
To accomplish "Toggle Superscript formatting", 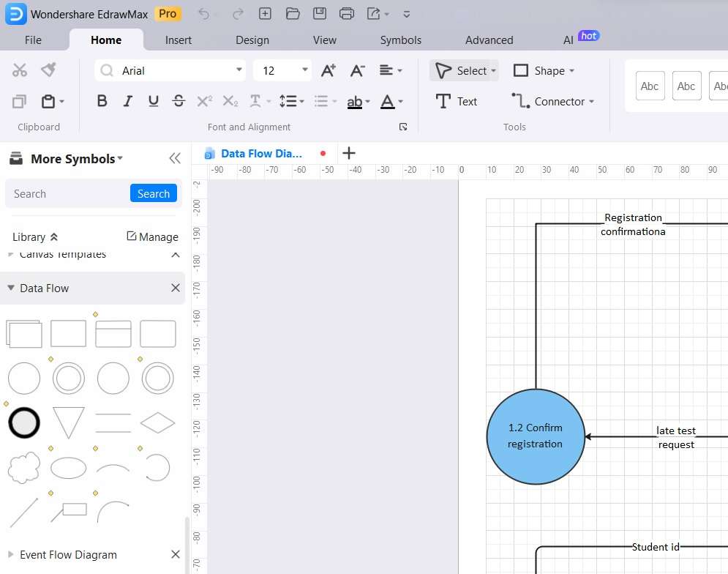I will click(x=204, y=101).
